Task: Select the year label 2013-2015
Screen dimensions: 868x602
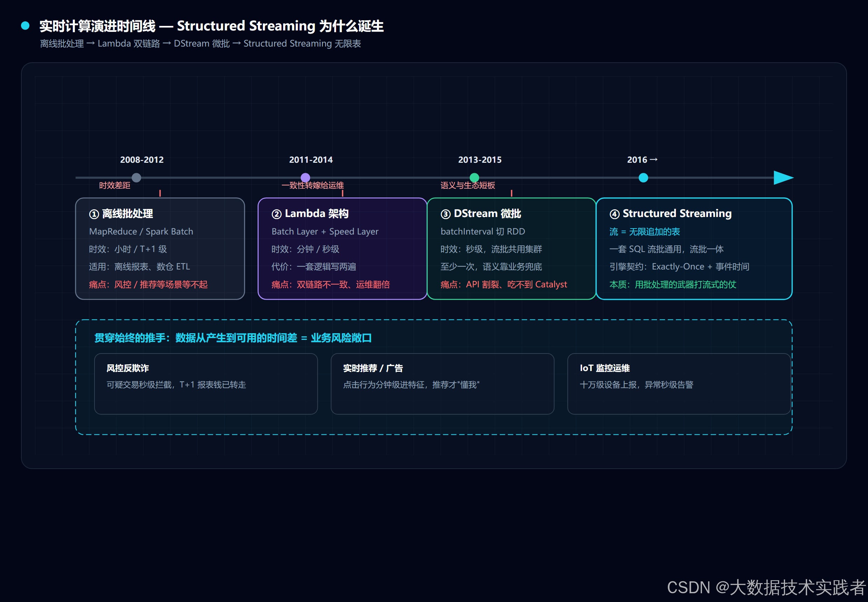Action: coord(480,160)
